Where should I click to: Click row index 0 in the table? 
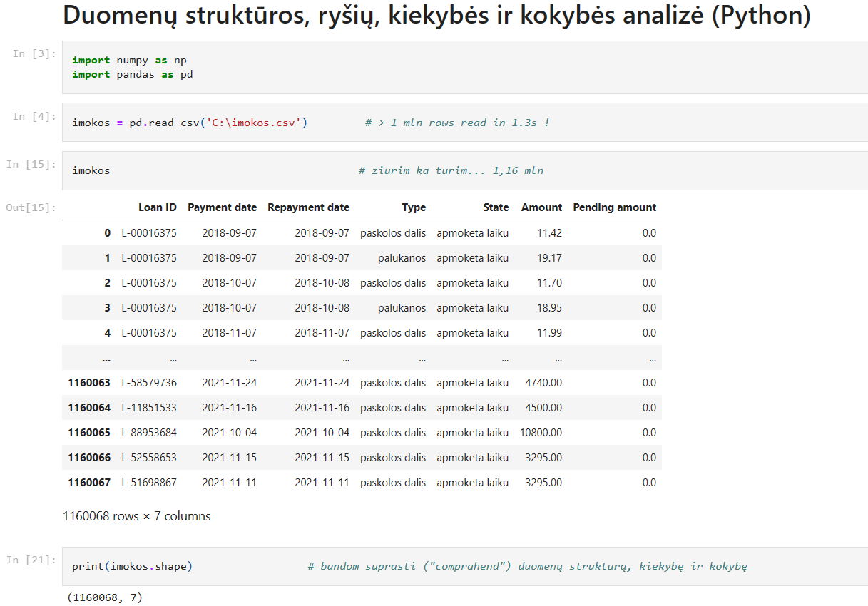[108, 233]
